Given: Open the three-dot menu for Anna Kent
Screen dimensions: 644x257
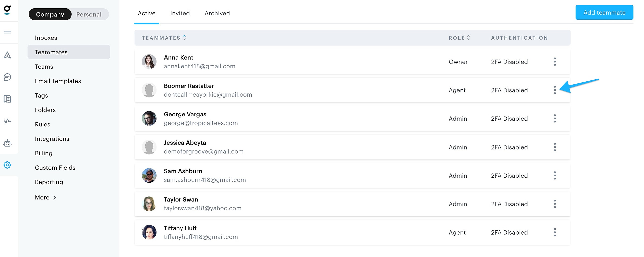Looking at the screenshot, I should (x=555, y=62).
